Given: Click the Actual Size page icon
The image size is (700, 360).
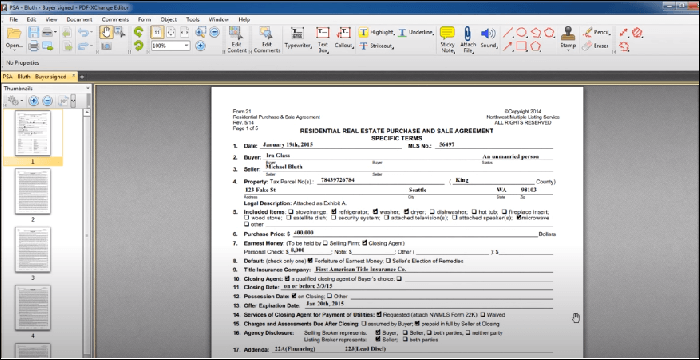Looking at the screenshot, I should [x=157, y=33].
